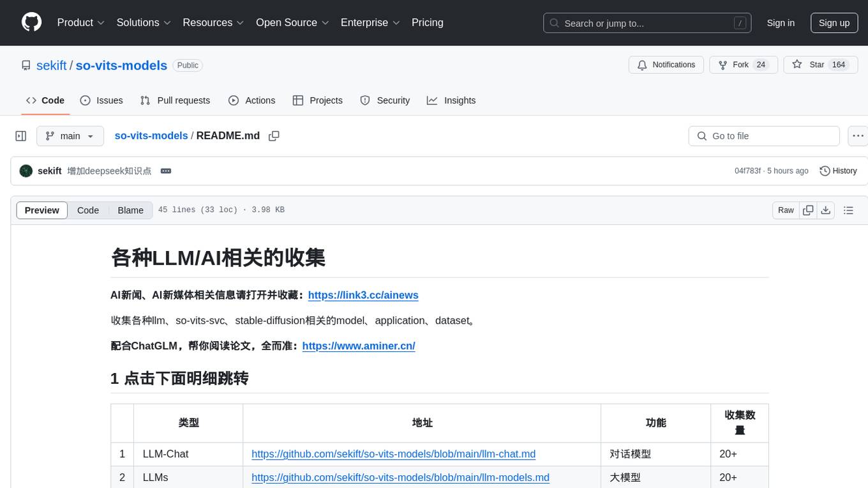Click the Go to file search field

click(x=764, y=136)
